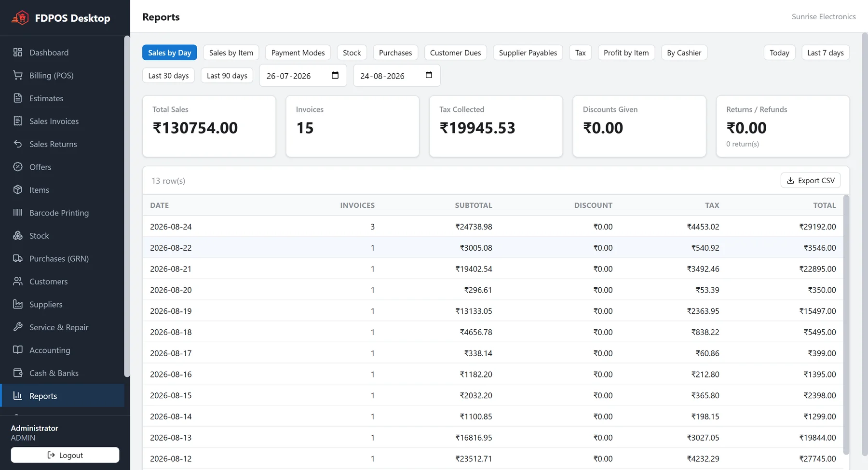Click the sidebar vertical scrollbar
This screenshot has height=470, width=868.
point(127,206)
